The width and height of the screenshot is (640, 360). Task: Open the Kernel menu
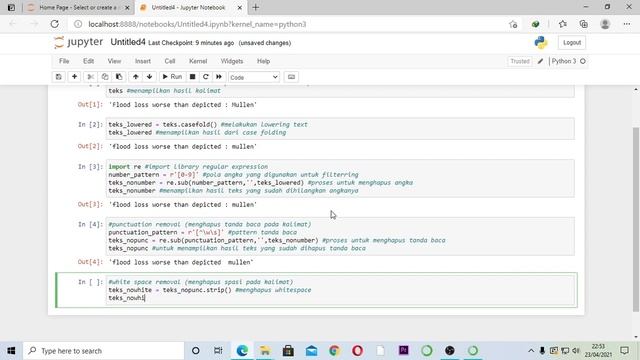pyautogui.click(x=198, y=61)
